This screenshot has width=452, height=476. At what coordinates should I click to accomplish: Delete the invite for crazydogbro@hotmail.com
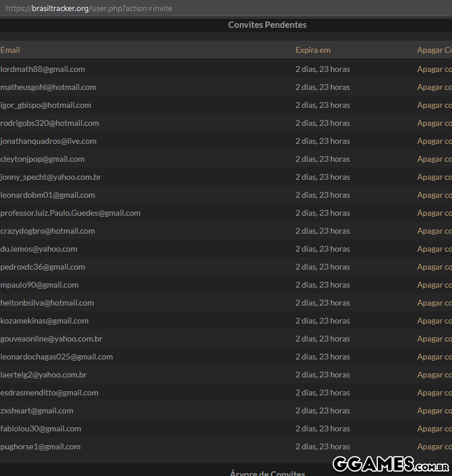(x=434, y=231)
